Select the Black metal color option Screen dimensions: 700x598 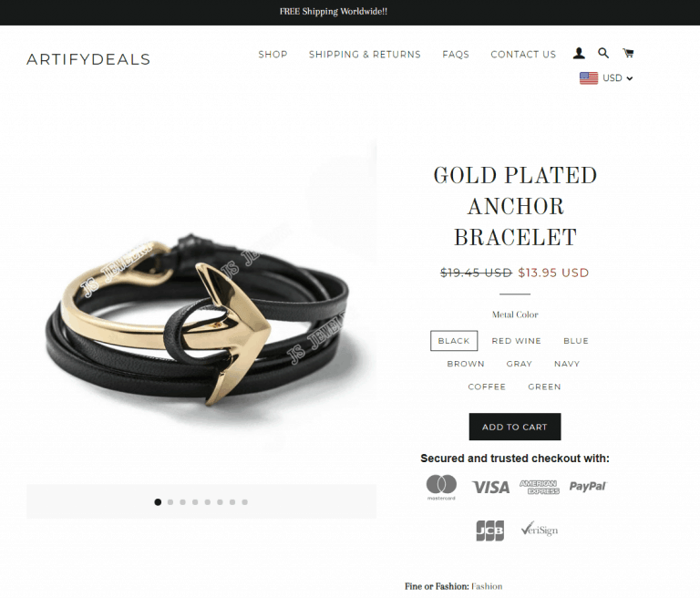click(454, 341)
